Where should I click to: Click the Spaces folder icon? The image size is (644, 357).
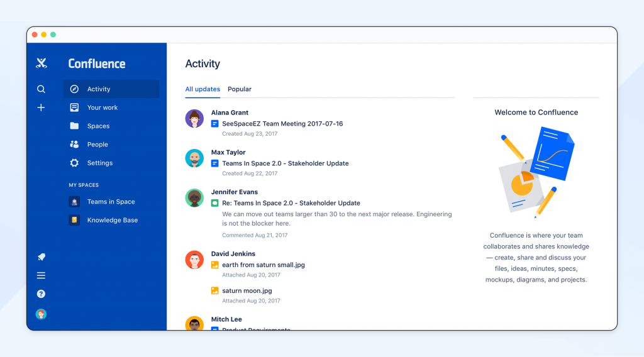tap(74, 126)
